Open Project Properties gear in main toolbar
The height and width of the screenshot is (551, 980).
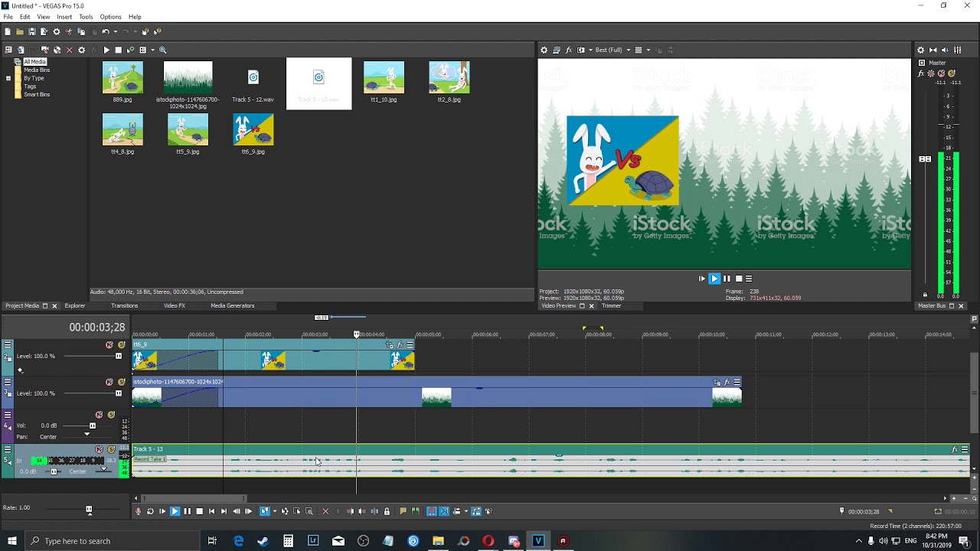57,31
